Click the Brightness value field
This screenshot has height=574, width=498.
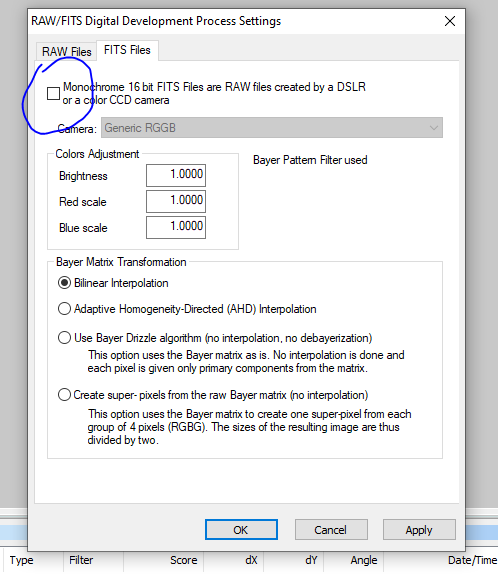[176, 175]
